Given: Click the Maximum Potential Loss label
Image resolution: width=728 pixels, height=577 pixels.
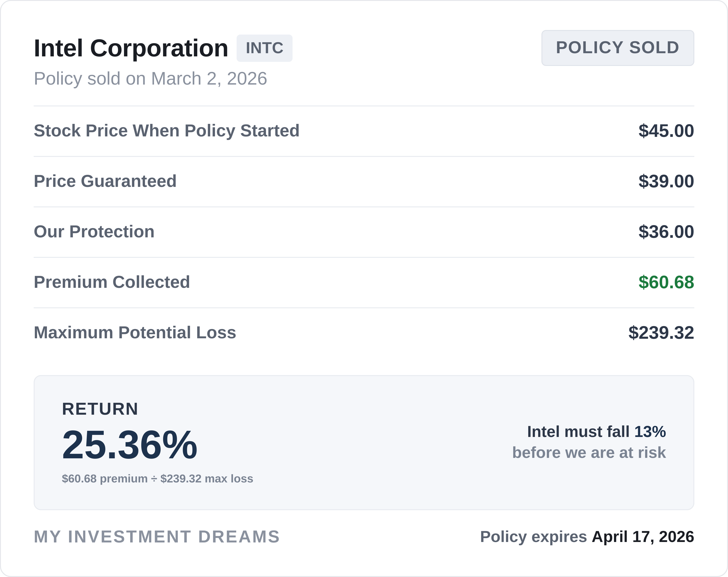Looking at the screenshot, I should point(135,333).
